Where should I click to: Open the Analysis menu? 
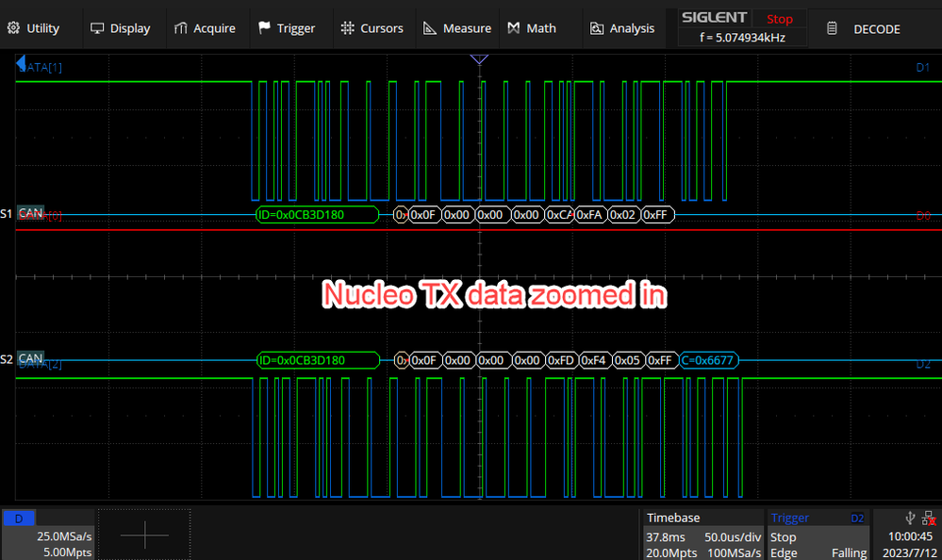pos(622,28)
